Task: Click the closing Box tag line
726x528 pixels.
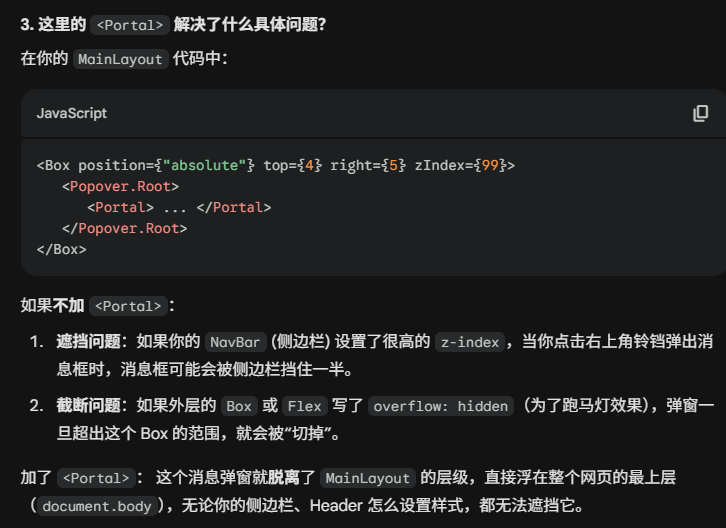Action: coord(62,249)
